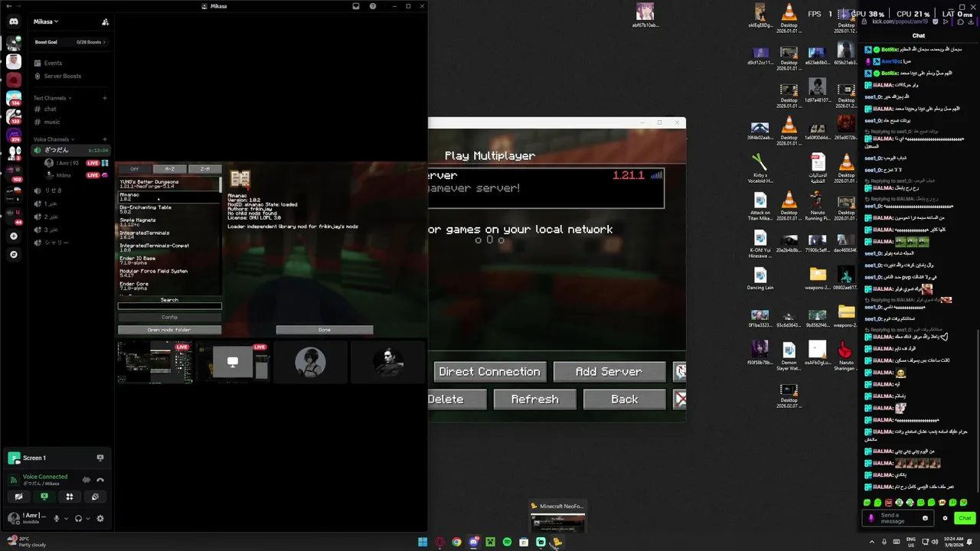Toggle camera on in Discord voice panel
Screen dimensions: 980x551
(x=18, y=497)
